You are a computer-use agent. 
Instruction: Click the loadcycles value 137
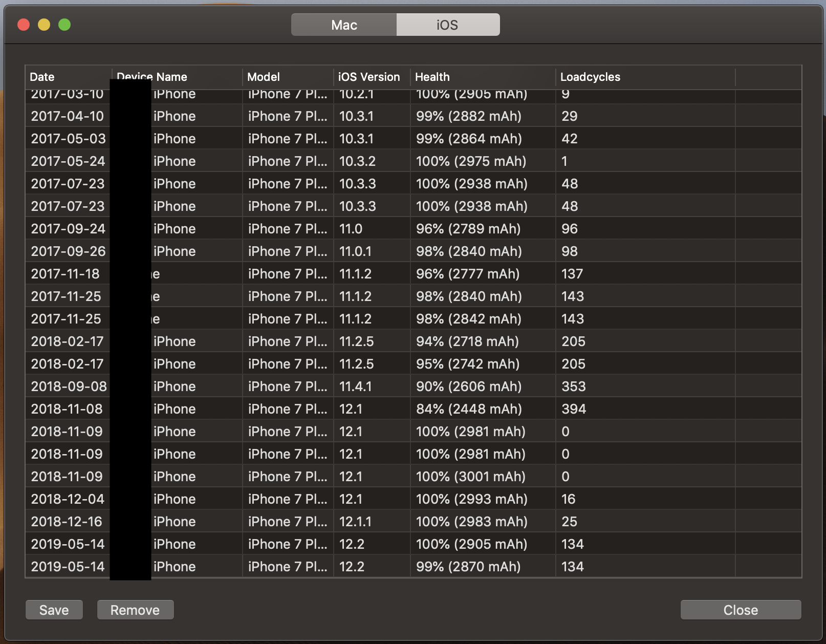pos(572,274)
